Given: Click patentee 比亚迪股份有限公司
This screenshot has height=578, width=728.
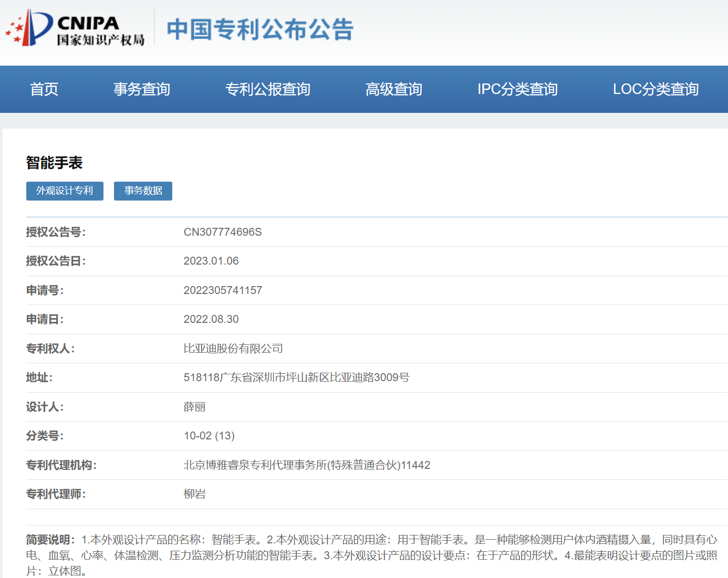Looking at the screenshot, I should click(233, 349).
